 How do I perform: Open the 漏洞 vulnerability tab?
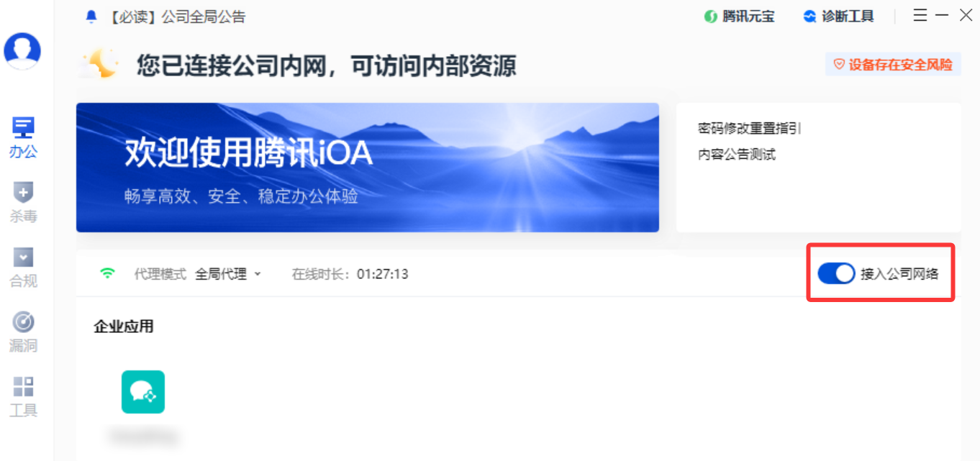click(x=23, y=332)
